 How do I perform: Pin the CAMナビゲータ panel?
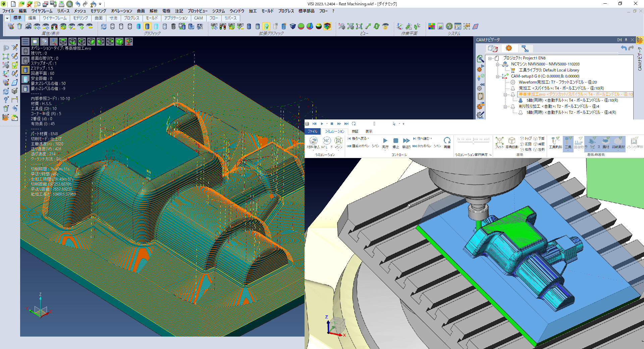pos(626,40)
